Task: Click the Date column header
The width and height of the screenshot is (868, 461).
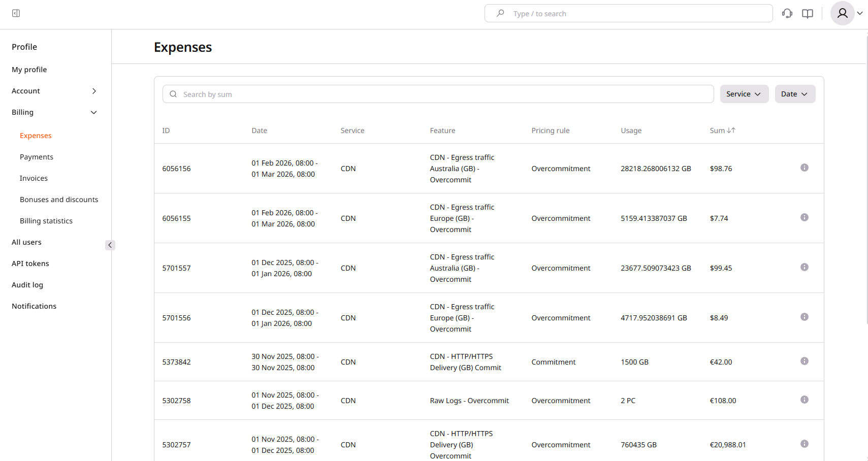Action: pos(259,130)
